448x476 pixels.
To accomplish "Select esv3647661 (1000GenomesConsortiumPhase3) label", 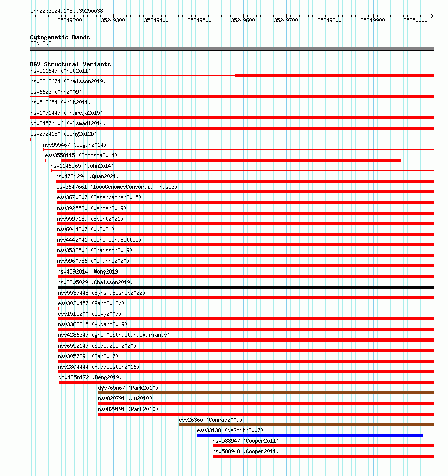I will pos(117,187).
